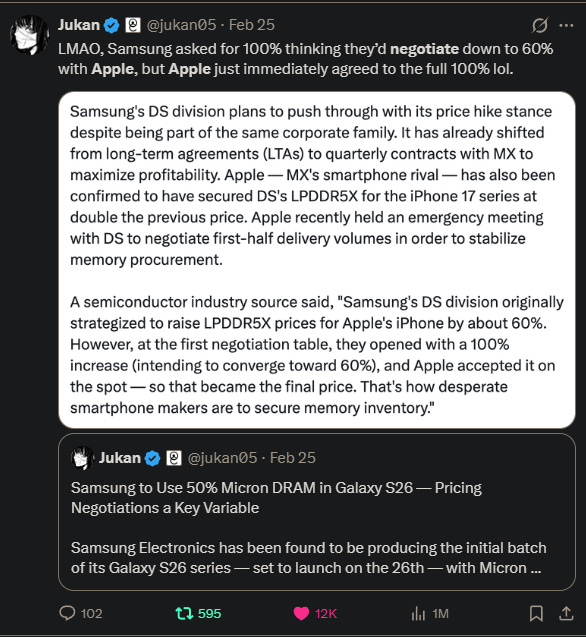This screenshot has width=586, height=637.
Task: View post analytics showing 1M views
Action: pos(430,613)
